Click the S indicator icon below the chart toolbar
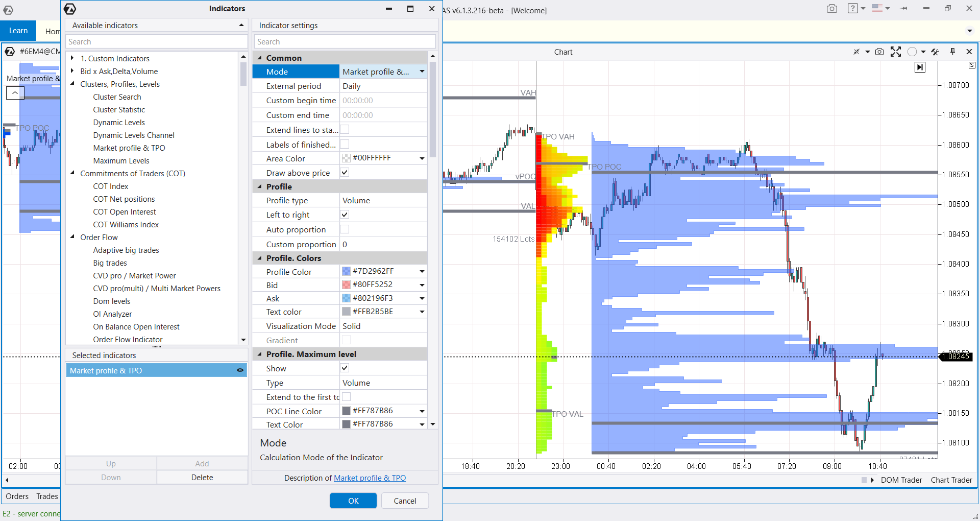Screen dimensions: 980x521 (x=972, y=65)
